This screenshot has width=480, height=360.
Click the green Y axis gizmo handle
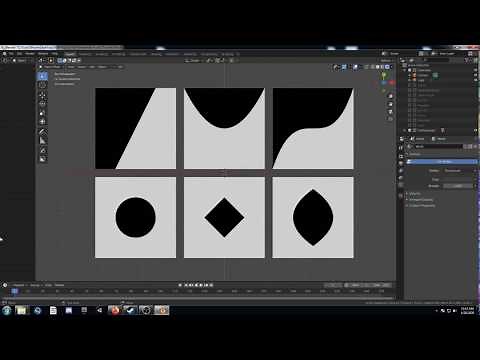click(x=384, y=75)
